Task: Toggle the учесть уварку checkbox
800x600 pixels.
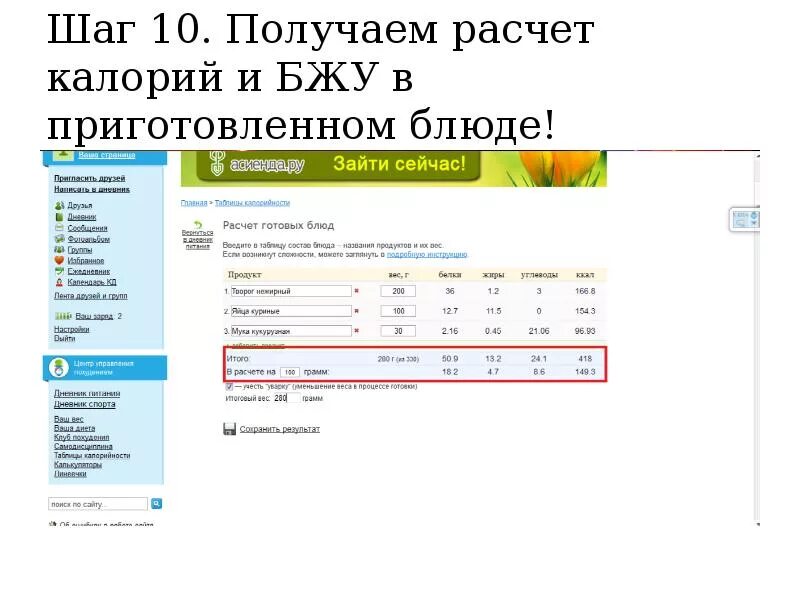Action: click(229, 387)
